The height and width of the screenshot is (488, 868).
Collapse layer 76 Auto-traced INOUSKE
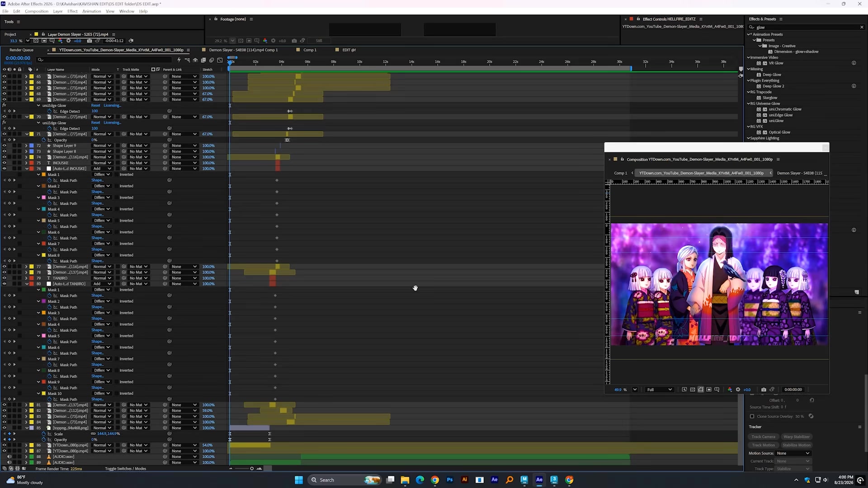26,169
